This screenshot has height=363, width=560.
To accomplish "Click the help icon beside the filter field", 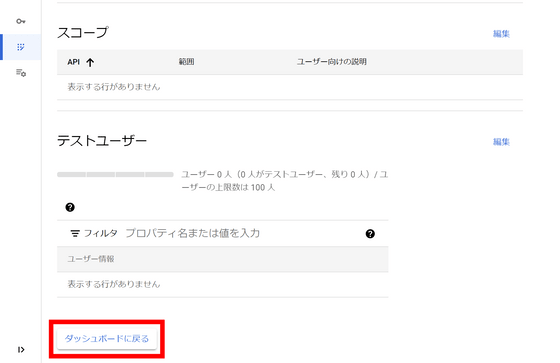I will coord(370,234).
